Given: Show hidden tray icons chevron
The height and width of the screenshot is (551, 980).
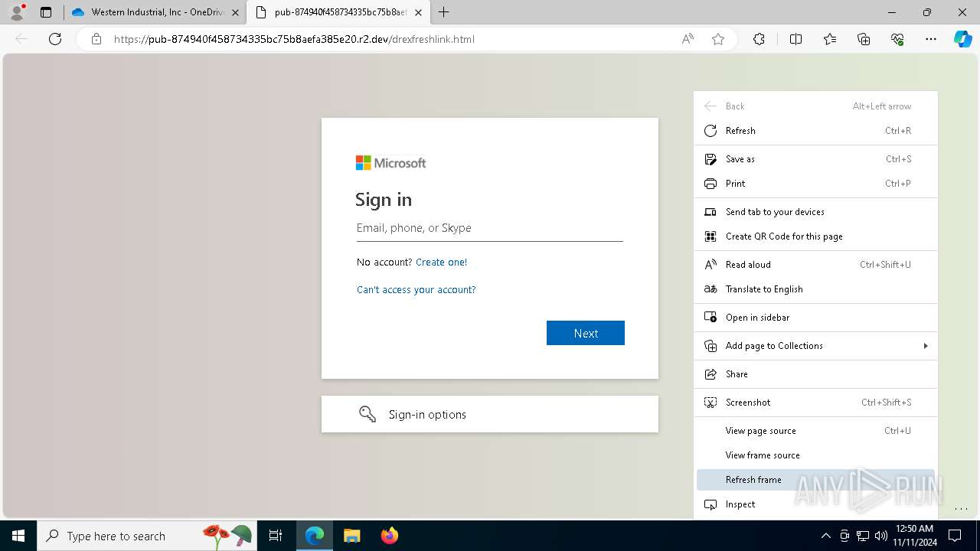Looking at the screenshot, I should click(825, 536).
